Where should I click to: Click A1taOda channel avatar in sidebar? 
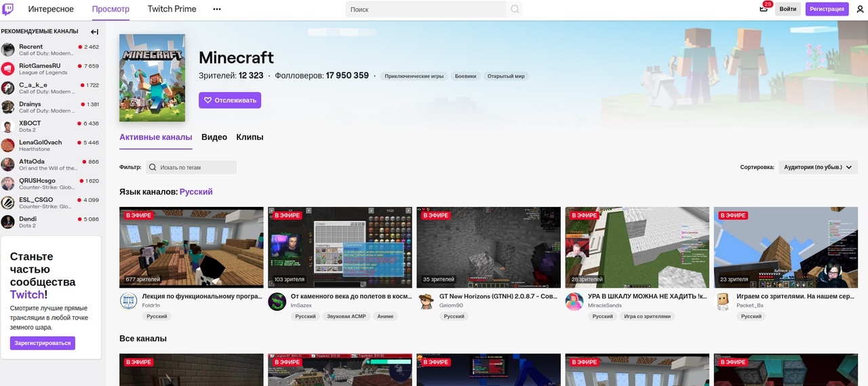[x=8, y=164]
